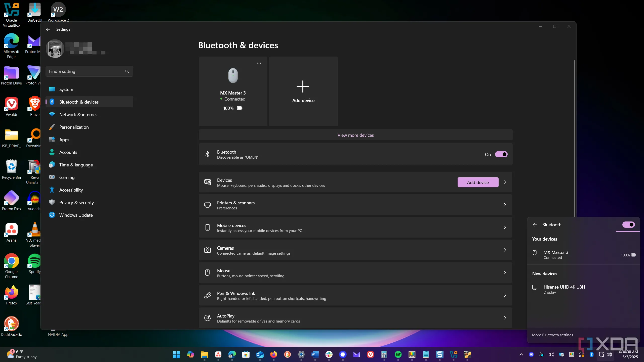The height and width of the screenshot is (362, 644).
Task: Switch to Slack on the taskbar
Action: coord(329,354)
